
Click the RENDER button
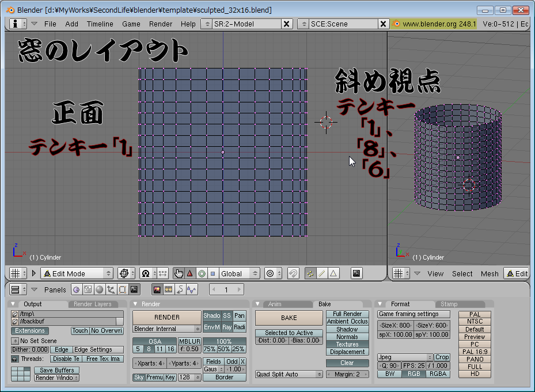click(167, 317)
